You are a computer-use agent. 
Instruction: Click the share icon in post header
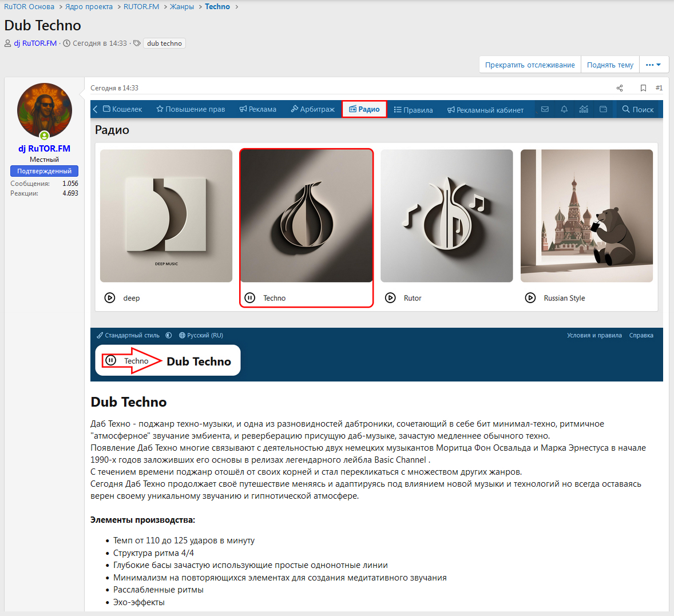click(x=620, y=88)
